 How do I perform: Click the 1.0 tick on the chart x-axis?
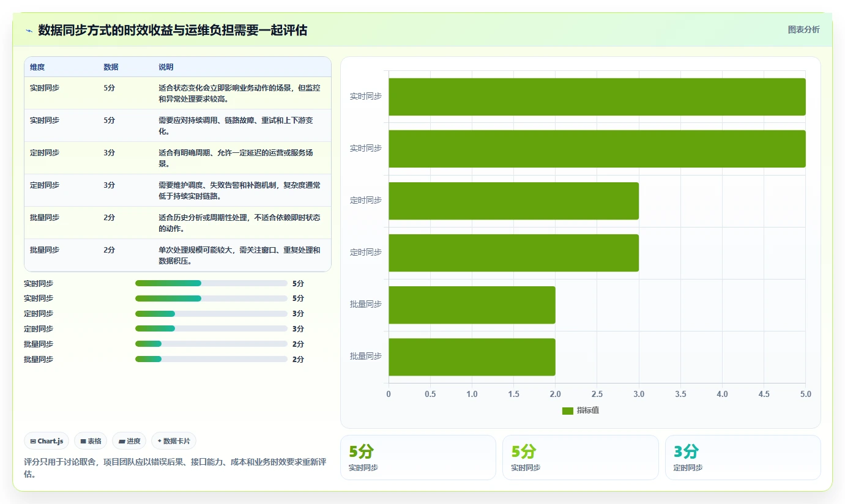[472, 394]
